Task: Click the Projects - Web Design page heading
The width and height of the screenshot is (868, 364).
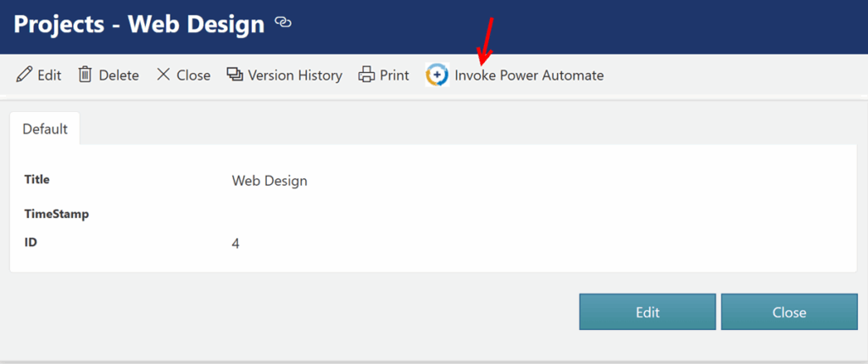Action: [140, 25]
